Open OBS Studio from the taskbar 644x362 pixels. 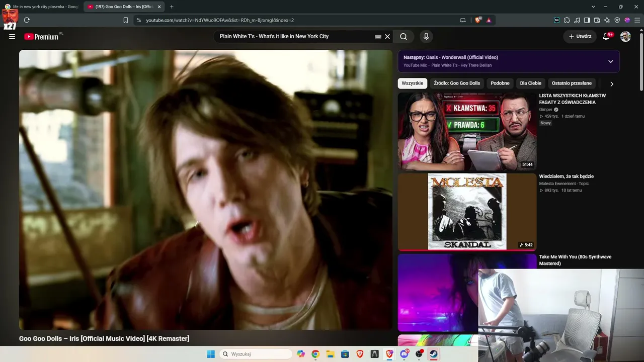(x=419, y=354)
